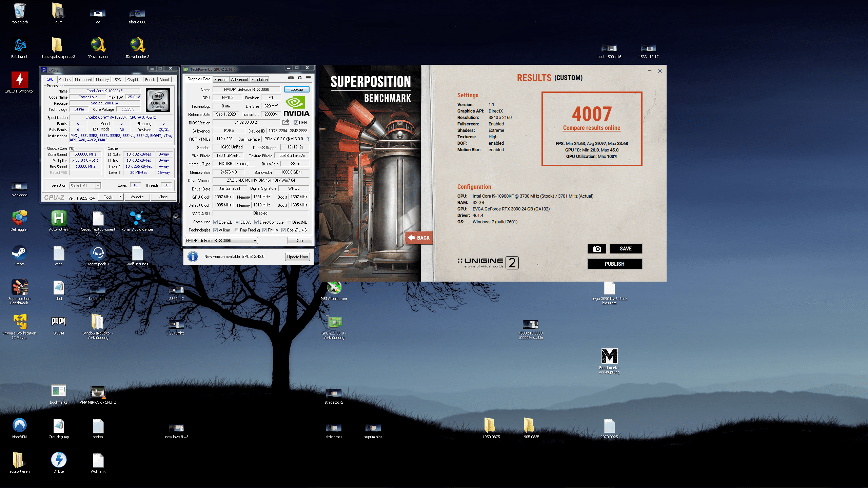Image resolution: width=868 pixels, height=488 pixels.
Task: Expand CPU-Z Tools dropdown arrow
Action: pyautogui.click(x=120, y=197)
